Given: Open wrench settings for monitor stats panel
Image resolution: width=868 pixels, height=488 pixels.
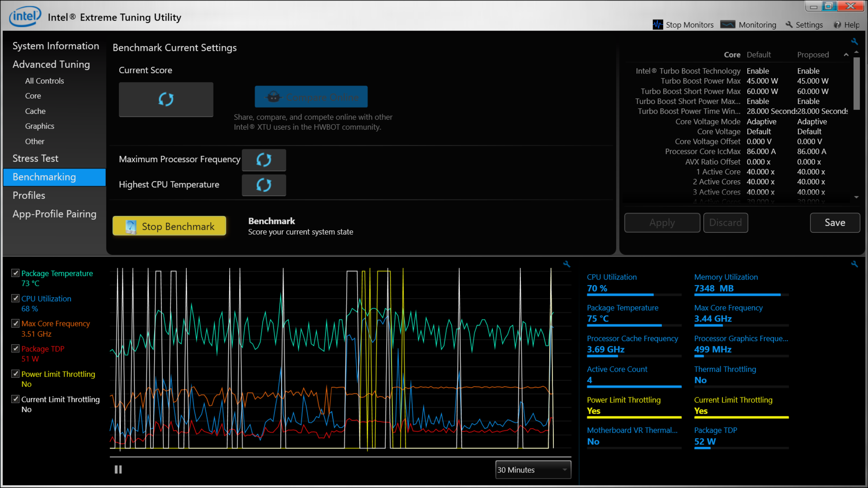Looking at the screenshot, I should pyautogui.click(x=854, y=264).
